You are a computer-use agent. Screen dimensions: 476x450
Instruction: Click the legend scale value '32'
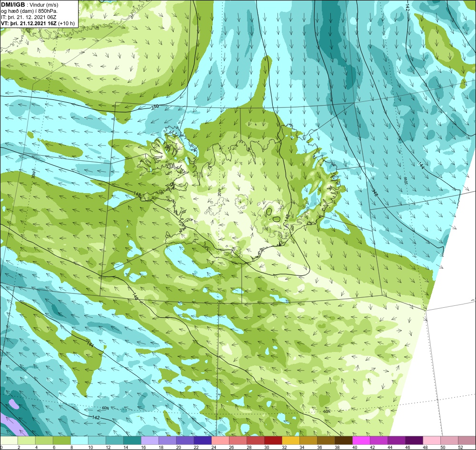click(x=284, y=447)
